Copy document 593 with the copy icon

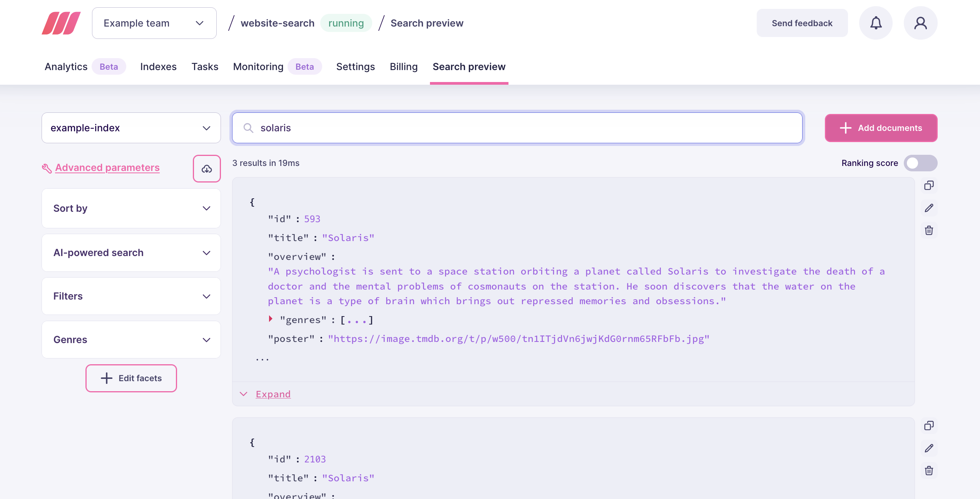(x=929, y=186)
